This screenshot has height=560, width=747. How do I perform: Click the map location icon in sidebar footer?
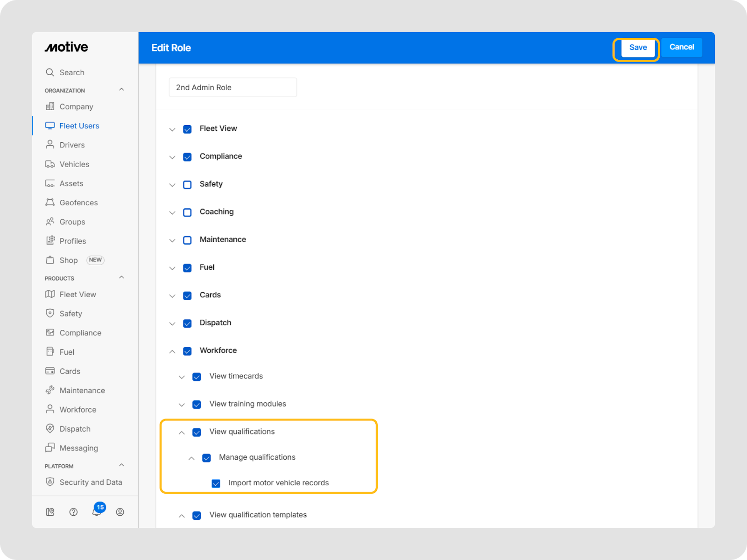click(50, 512)
